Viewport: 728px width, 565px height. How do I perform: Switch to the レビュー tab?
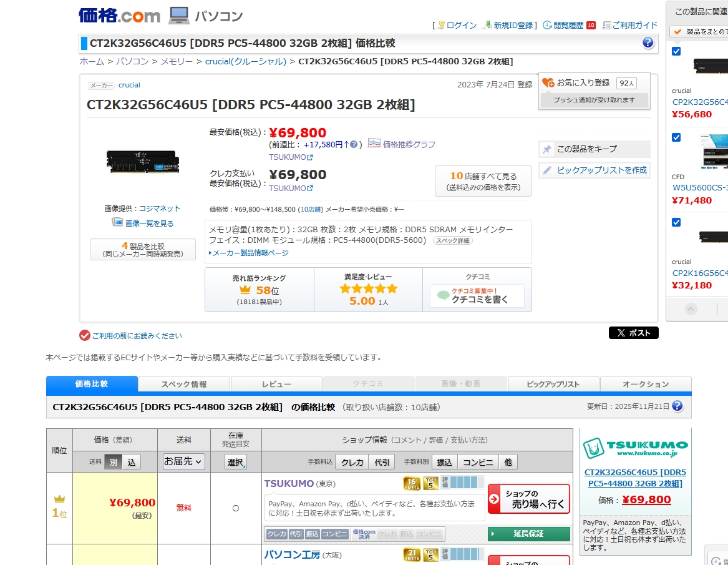(x=276, y=384)
